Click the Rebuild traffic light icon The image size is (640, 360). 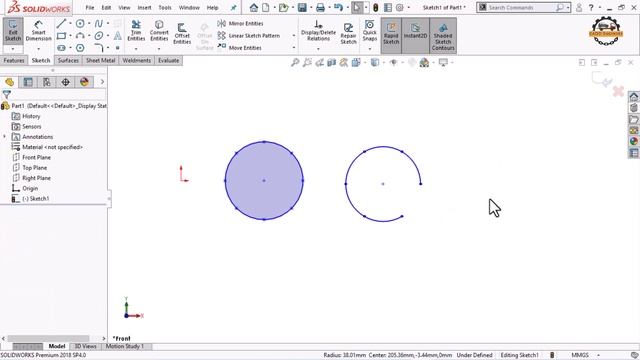(x=376, y=7)
